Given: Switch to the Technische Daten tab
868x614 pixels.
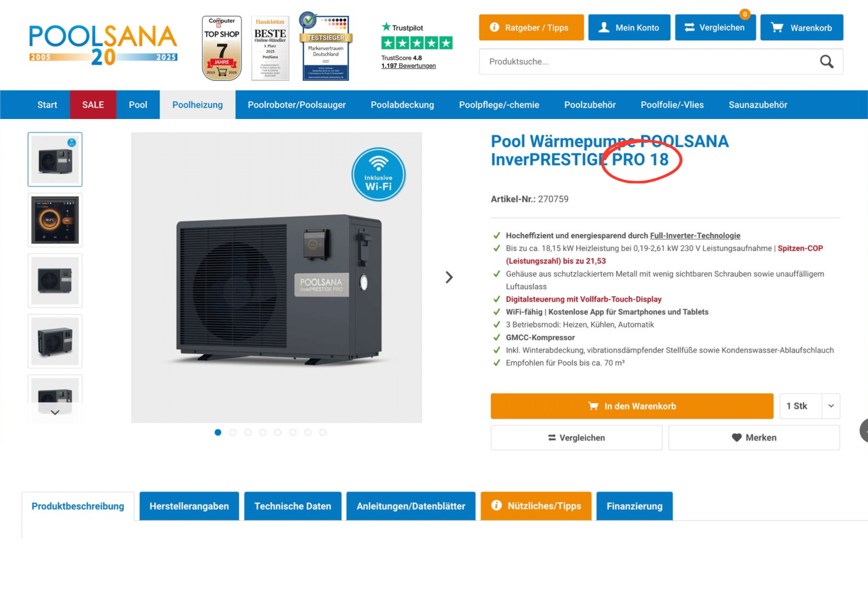Looking at the screenshot, I should [x=293, y=506].
